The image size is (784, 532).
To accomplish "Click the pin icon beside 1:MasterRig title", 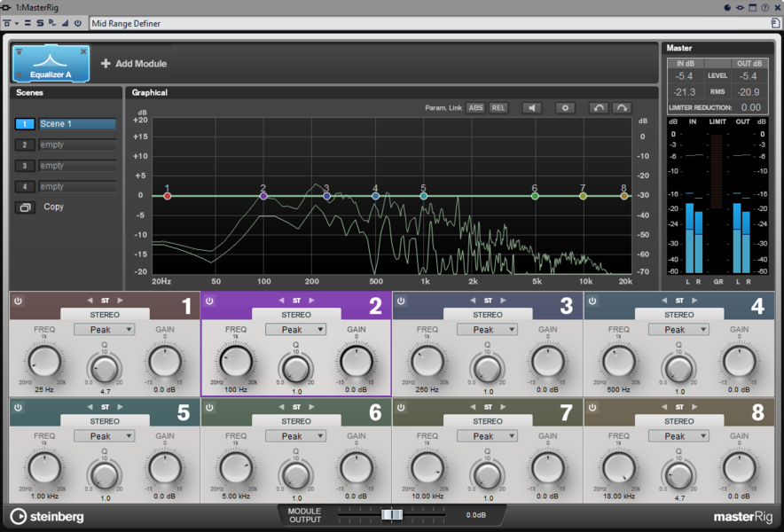I will tap(6, 7).
